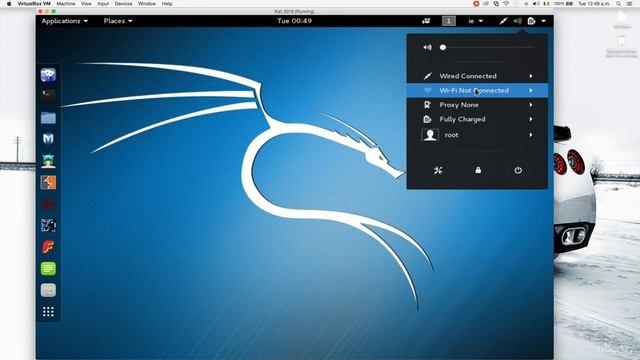The width and height of the screenshot is (640, 360).
Task: Click the speaker icon in top panel
Action: 518,21
